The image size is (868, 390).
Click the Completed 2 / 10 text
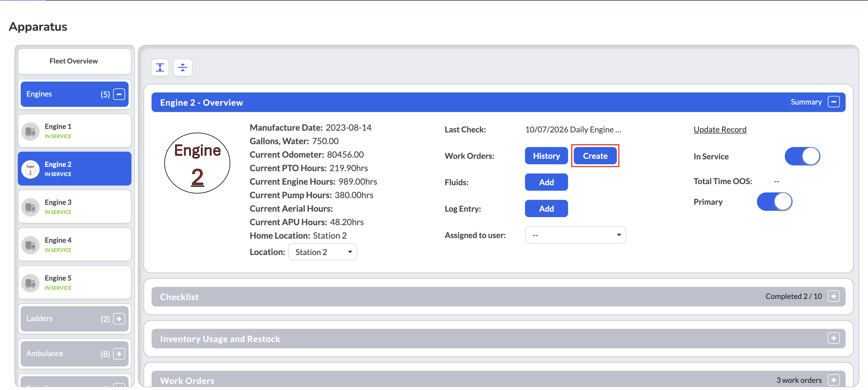pos(794,296)
